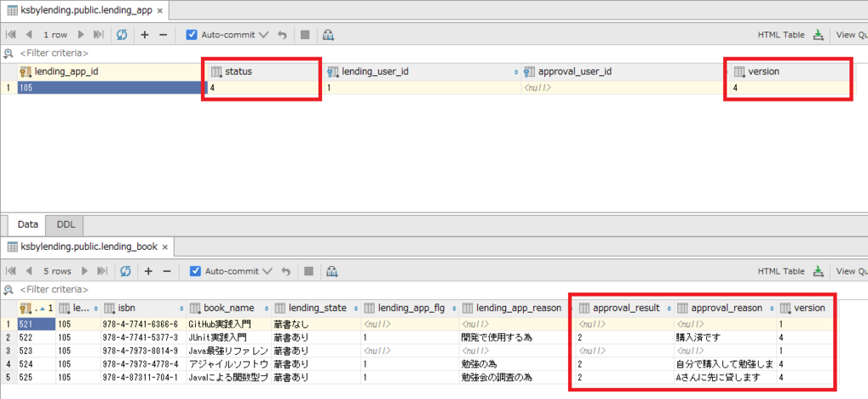
Task: Go to previous page in lending_book toolbar
Action: (29, 271)
